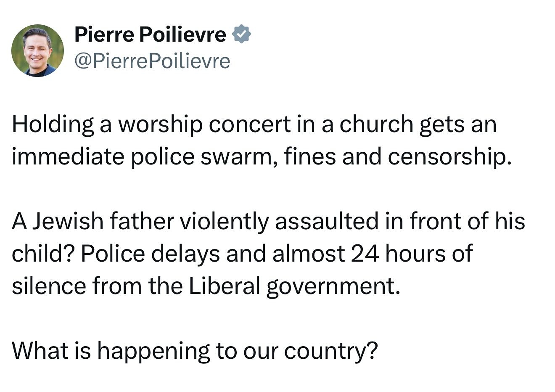Select the Jewish father paragraph
The height and width of the screenshot is (392, 555).
(x=268, y=254)
